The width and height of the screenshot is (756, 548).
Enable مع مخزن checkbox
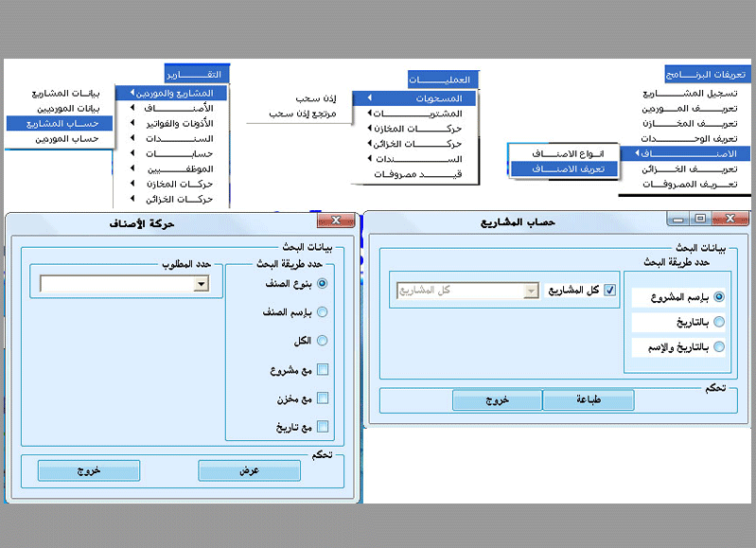[323, 398]
